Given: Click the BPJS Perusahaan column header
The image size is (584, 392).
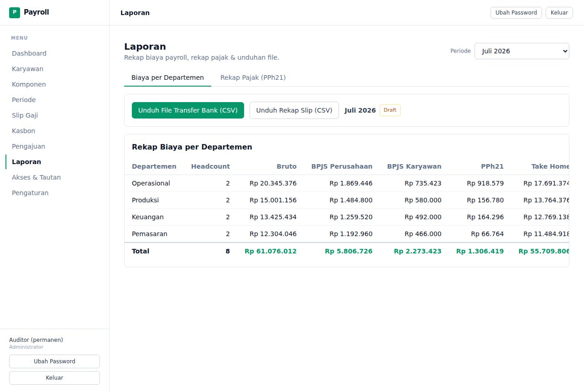Looking at the screenshot, I should coord(342,166).
